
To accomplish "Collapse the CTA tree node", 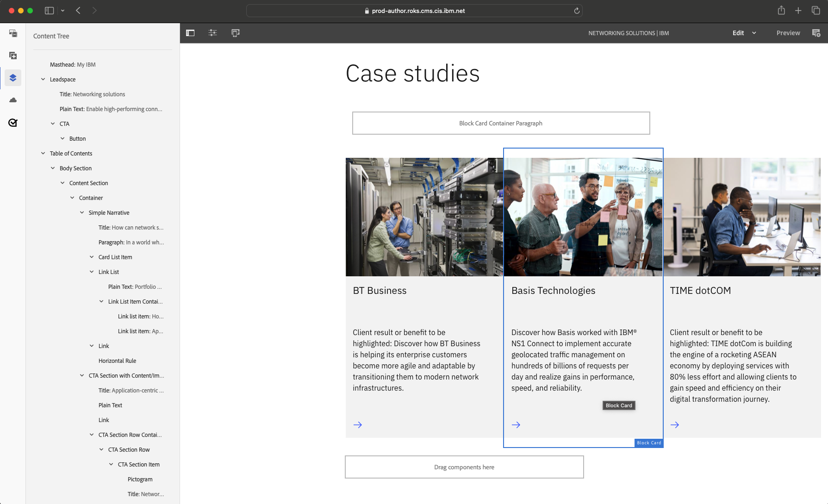I will [53, 124].
